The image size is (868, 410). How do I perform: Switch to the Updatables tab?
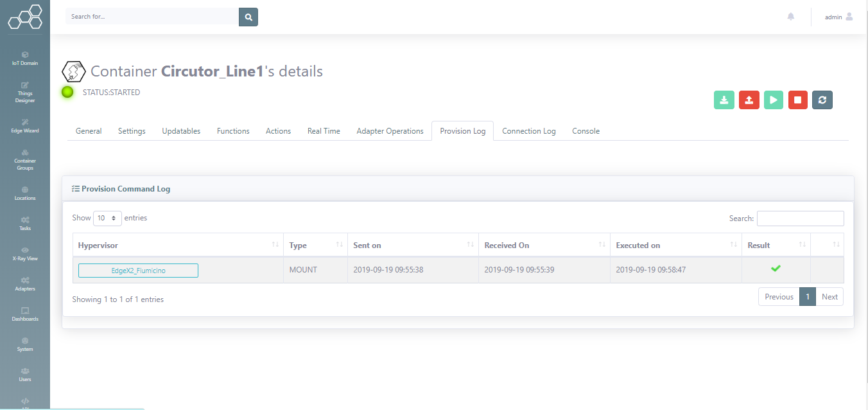[x=181, y=131]
